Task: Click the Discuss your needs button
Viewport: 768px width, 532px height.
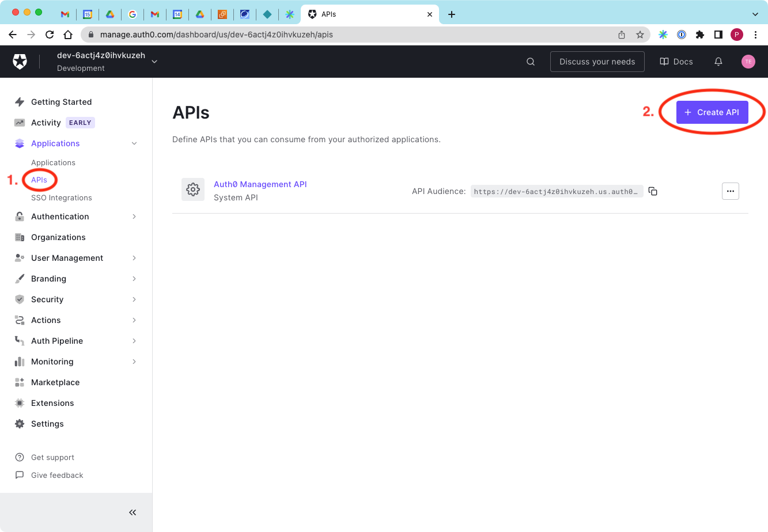Action: [x=597, y=62]
